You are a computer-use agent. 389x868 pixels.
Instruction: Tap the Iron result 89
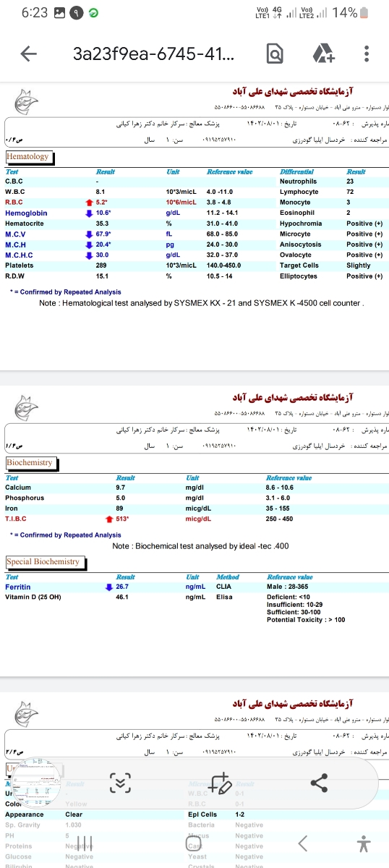click(x=119, y=509)
